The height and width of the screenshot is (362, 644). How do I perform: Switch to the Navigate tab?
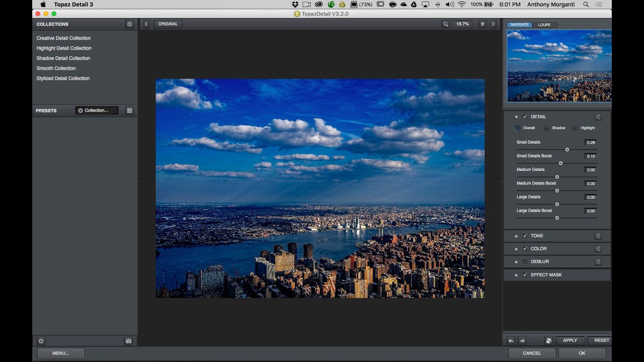click(x=520, y=25)
